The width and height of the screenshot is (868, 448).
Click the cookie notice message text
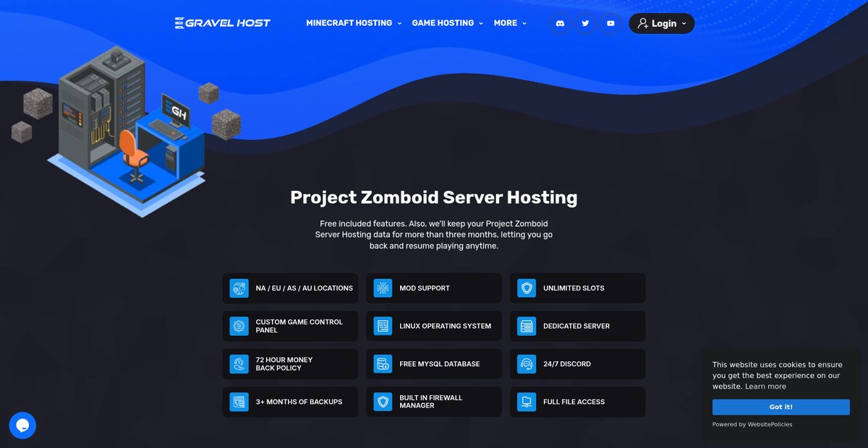778,376
